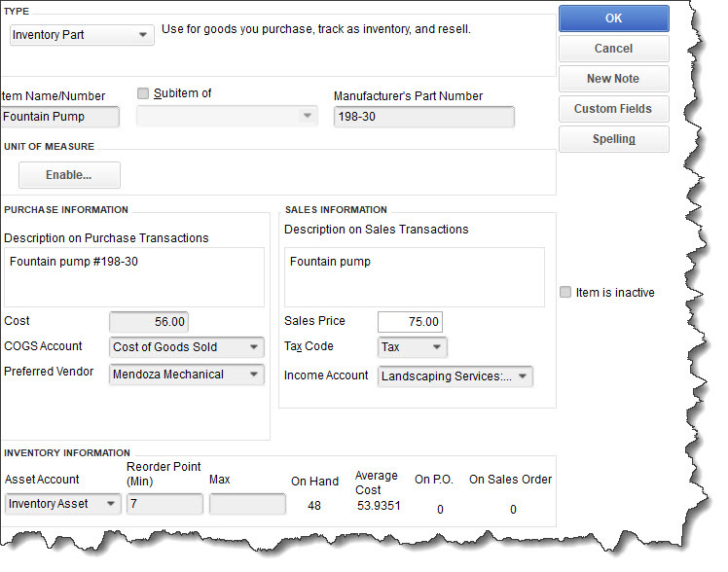Open the Income Account dropdown

click(455, 376)
